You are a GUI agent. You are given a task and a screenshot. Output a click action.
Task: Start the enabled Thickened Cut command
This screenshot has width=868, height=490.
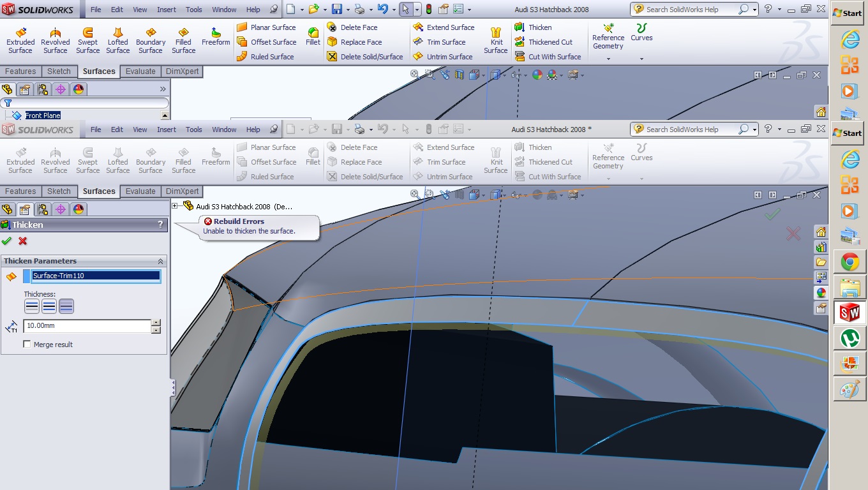(544, 42)
